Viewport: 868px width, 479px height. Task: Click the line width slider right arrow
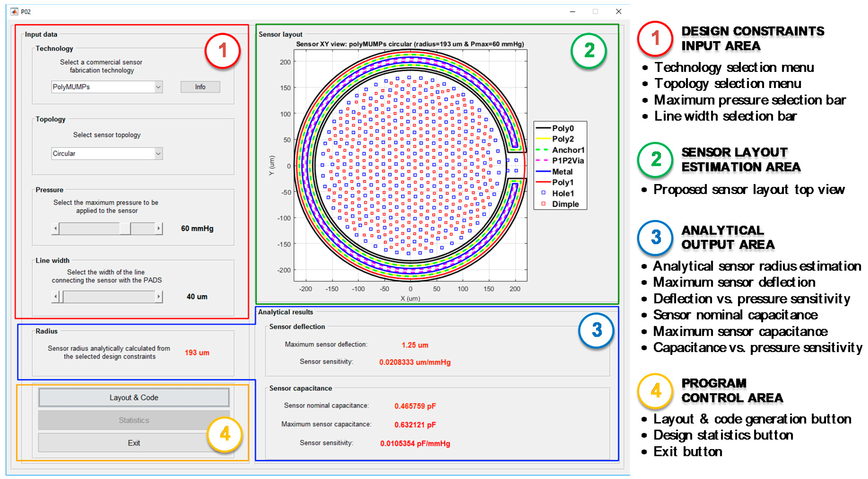158,297
